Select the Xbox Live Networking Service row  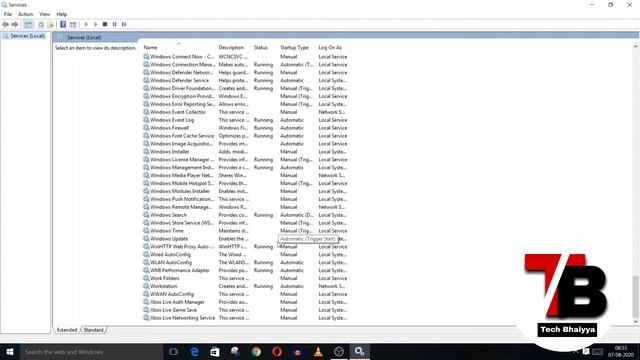click(x=245, y=318)
